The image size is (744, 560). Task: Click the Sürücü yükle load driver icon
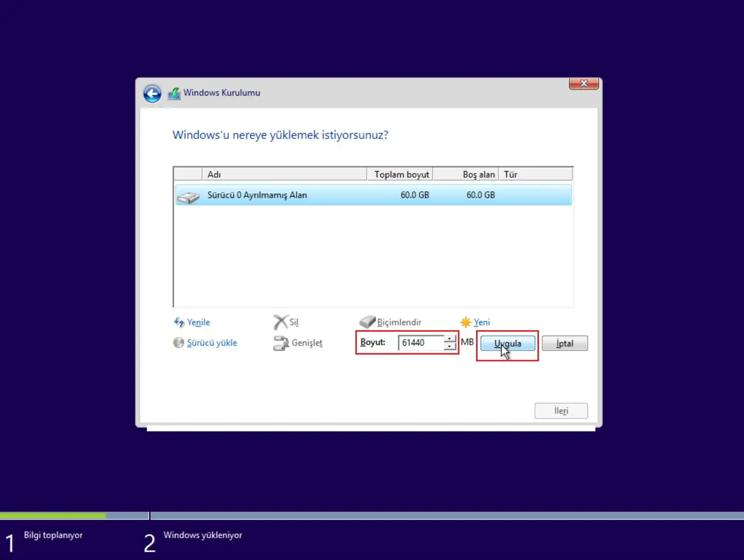tap(178, 343)
